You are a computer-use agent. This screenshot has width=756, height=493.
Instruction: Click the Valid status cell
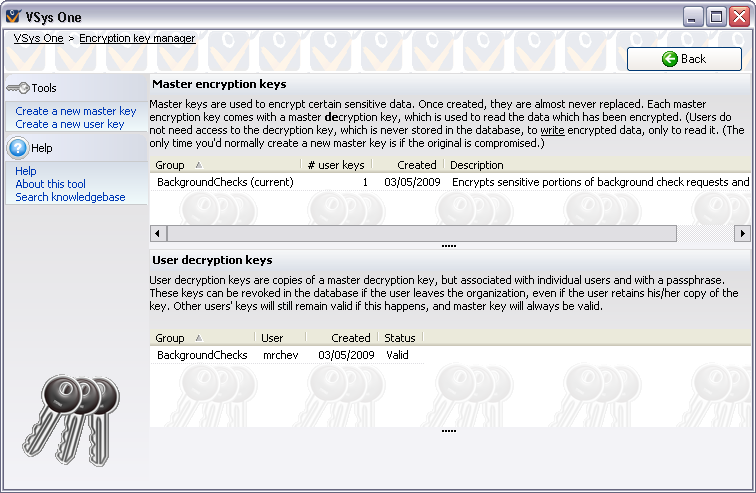click(397, 355)
